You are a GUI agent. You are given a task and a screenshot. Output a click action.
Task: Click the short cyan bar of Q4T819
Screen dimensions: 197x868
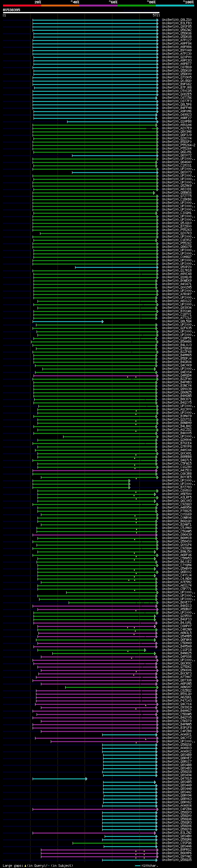coord(60,779)
